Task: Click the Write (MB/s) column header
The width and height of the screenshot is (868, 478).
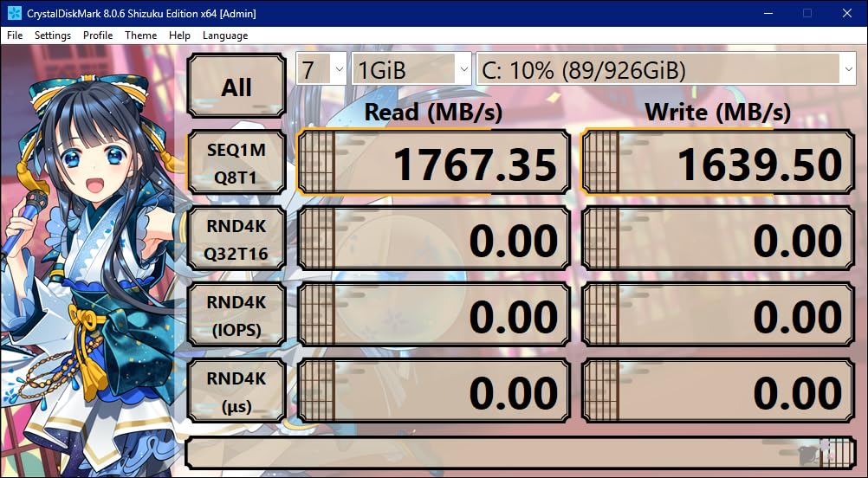Action: [718, 113]
